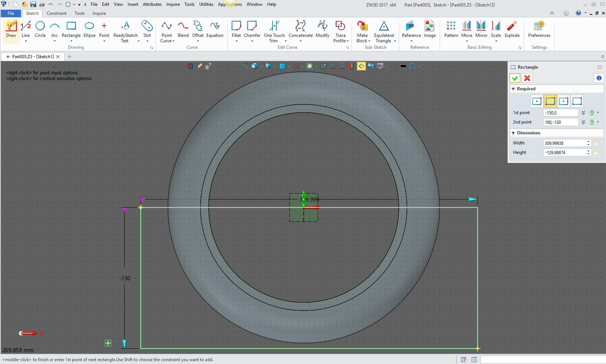This screenshot has height=364, width=606.
Task: Select the Offset curve tool
Action: tap(198, 30)
